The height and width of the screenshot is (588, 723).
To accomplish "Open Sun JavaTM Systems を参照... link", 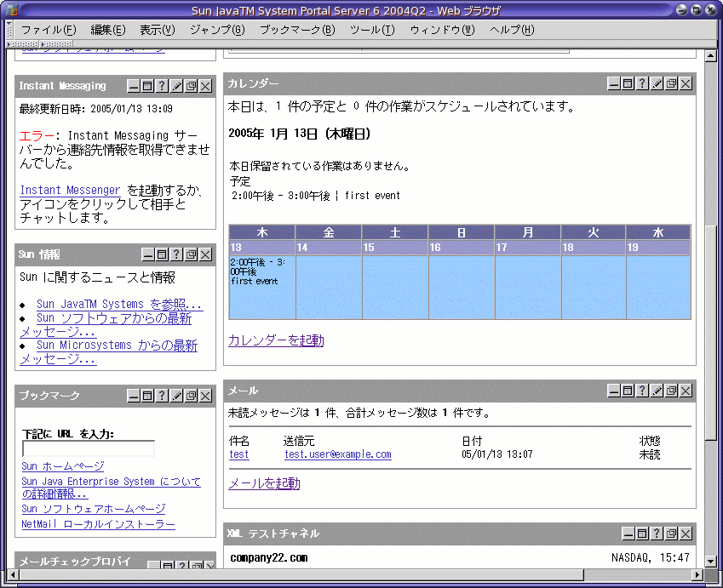I will pos(119,305).
